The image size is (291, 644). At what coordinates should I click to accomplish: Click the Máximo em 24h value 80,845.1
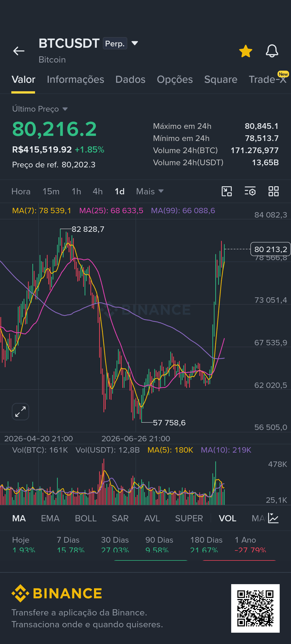(x=261, y=126)
